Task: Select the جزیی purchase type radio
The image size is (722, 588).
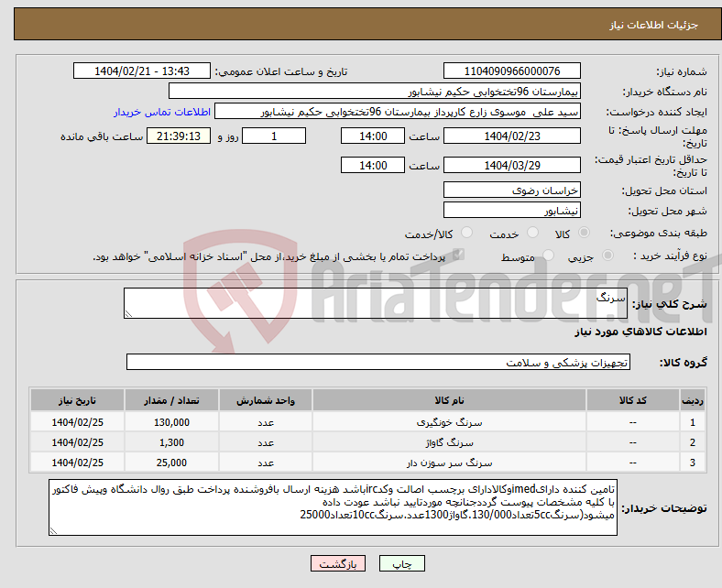Action: (607, 256)
